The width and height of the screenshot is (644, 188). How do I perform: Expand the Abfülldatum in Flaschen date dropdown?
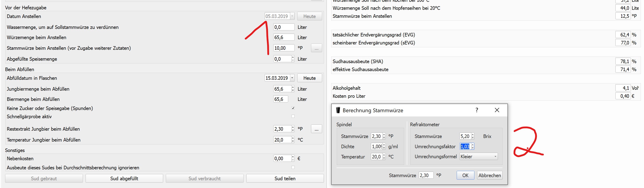(x=292, y=78)
